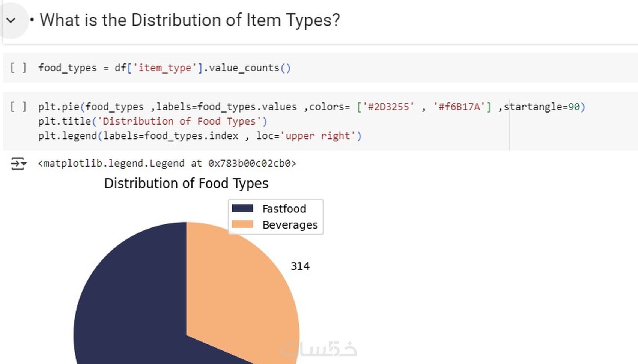
Task: Place cursor in the food_types assignment line
Action: pyautogui.click(x=164, y=68)
